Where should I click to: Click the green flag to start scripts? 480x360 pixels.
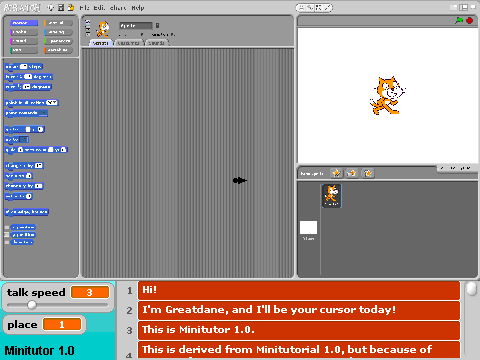point(459,21)
